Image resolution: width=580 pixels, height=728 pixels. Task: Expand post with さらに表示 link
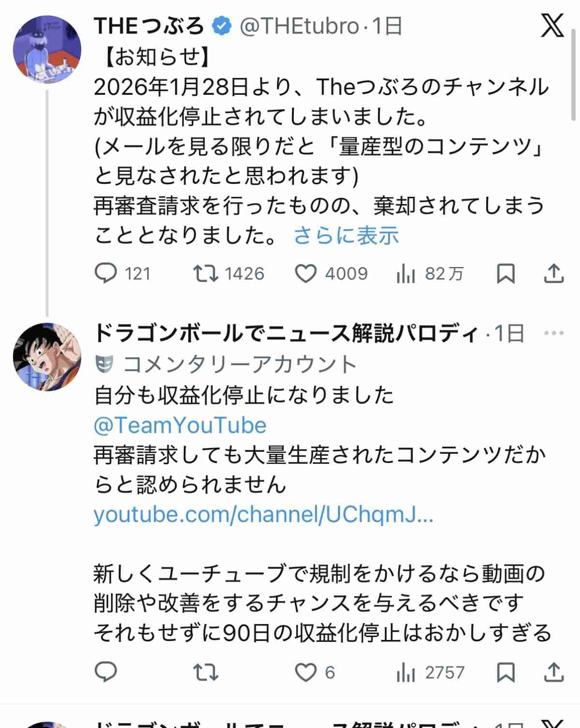[x=346, y=236]
